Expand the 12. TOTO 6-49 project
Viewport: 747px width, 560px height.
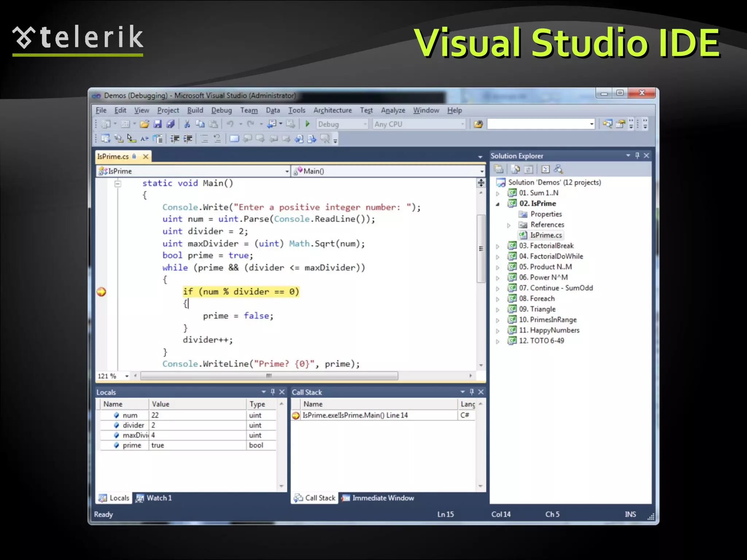coord(498,342)
